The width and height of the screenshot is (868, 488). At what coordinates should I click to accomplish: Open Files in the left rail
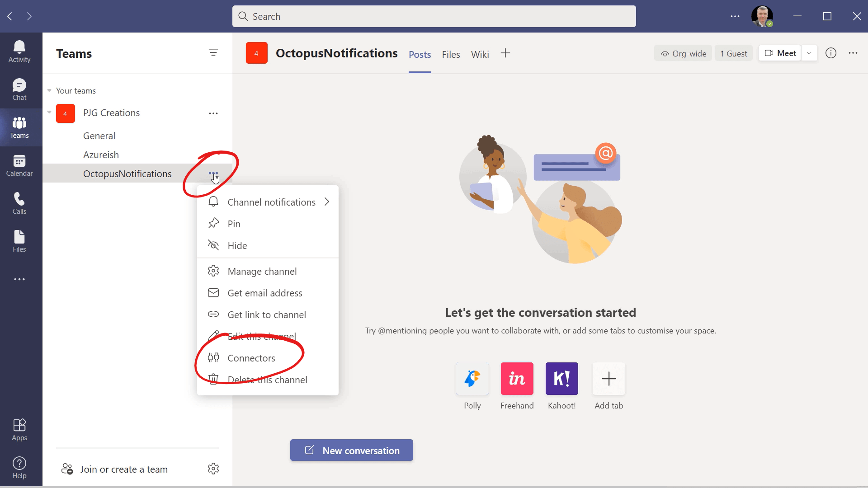(19, 241)
